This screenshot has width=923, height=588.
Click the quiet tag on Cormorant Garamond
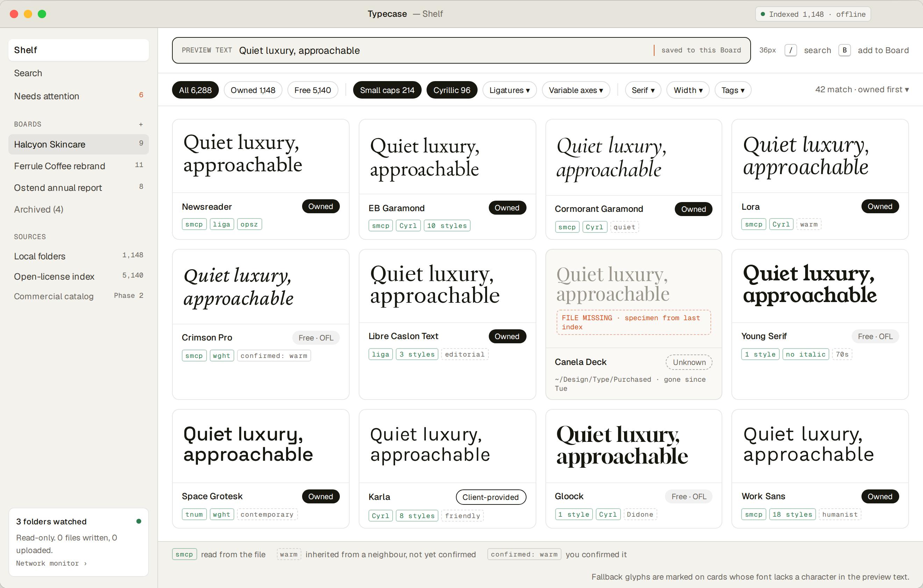click(x=624, y=227)
